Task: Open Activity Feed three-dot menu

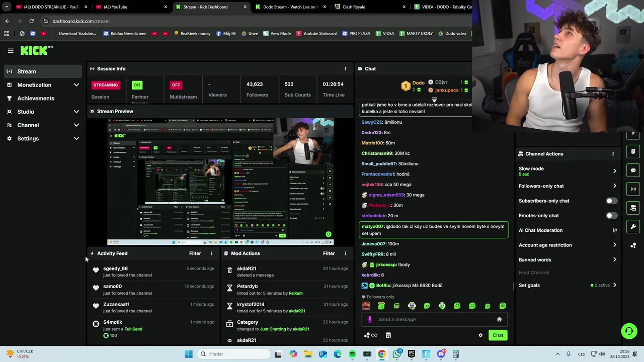Action: (x=211, y=253)
